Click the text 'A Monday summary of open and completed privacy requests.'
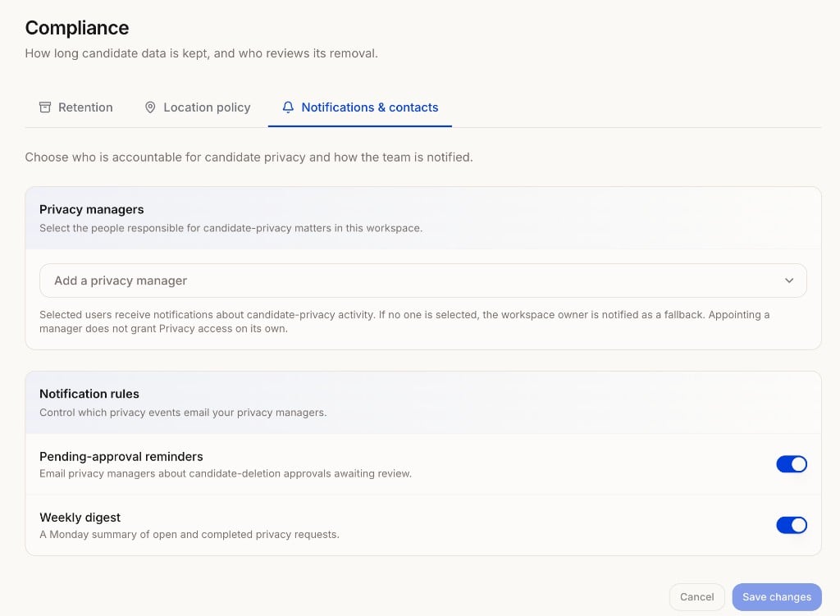 [x=189, y=535]
